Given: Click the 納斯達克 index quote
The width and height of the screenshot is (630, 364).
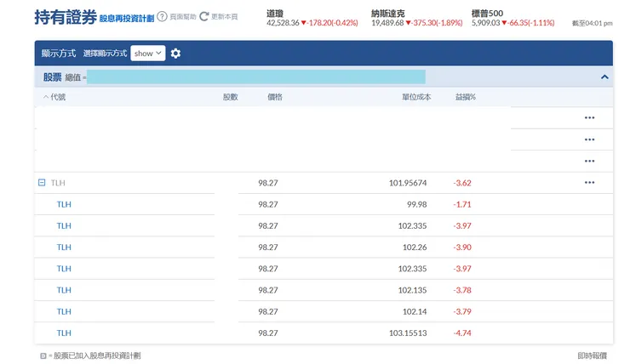Looking at the screenshot, I should pos(416,18).
